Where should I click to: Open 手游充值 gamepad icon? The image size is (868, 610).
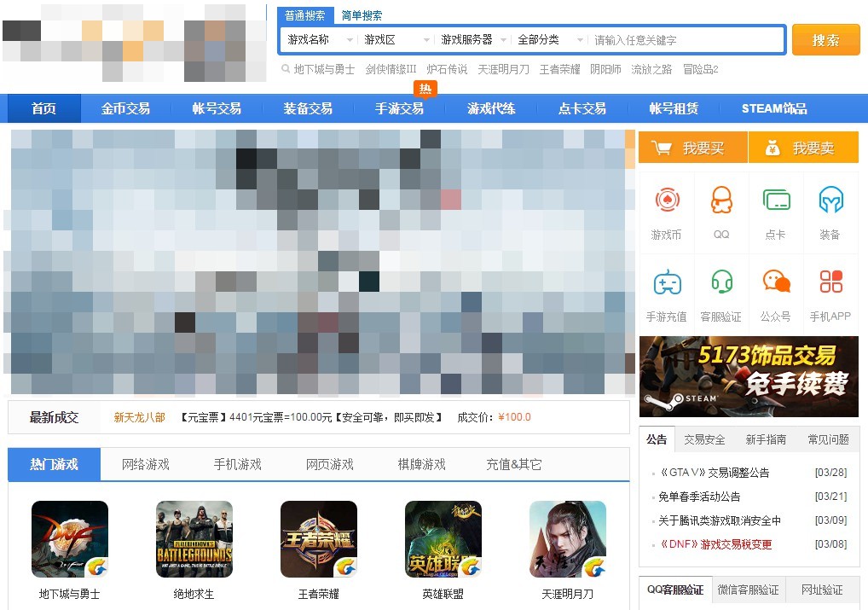(667, 282)
